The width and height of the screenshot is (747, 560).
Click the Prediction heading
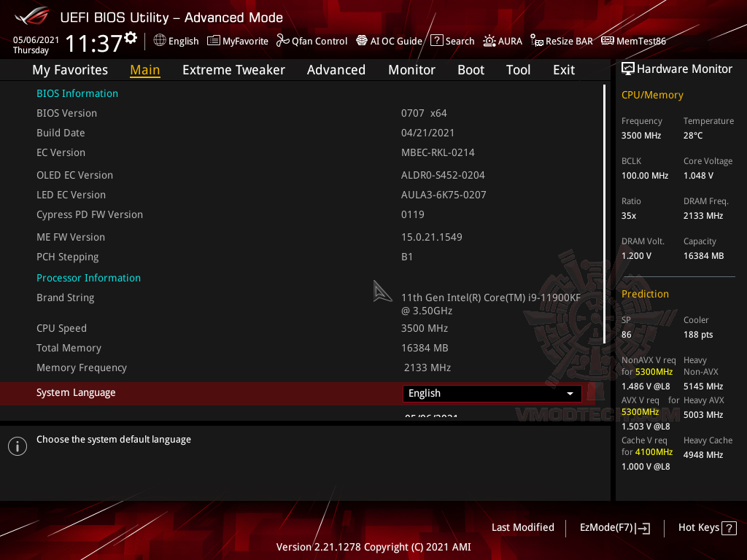[645, 294]
